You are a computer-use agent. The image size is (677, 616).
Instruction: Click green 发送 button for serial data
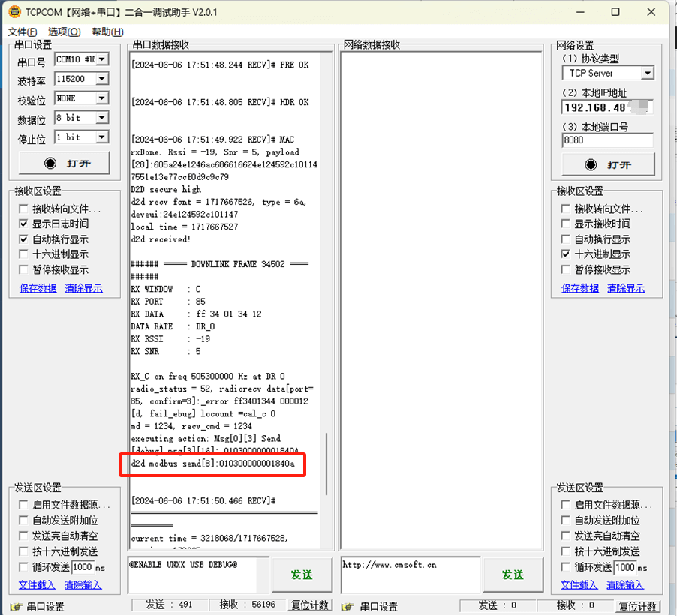[x=302, y=575]
